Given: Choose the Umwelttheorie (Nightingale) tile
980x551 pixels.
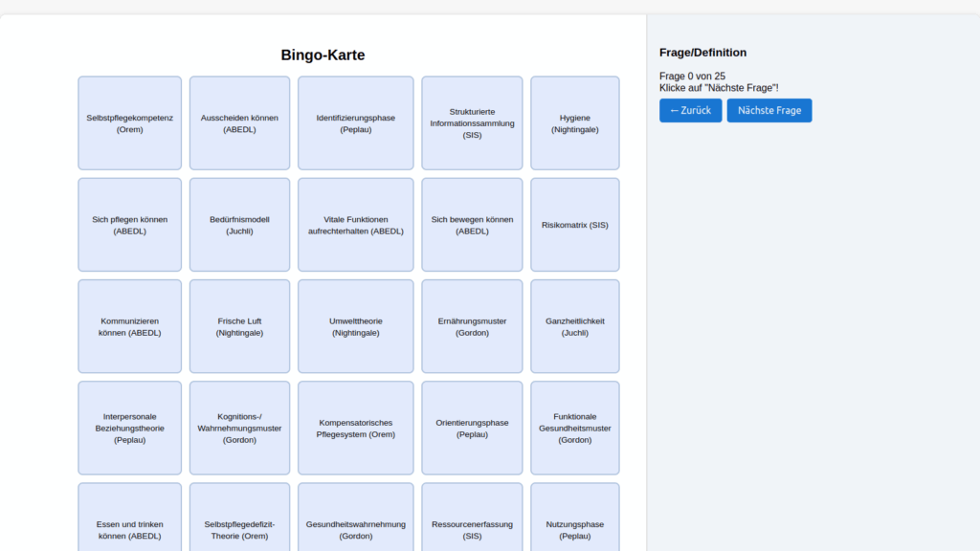Looking at the screenshot, I should (x=355, y=326).
